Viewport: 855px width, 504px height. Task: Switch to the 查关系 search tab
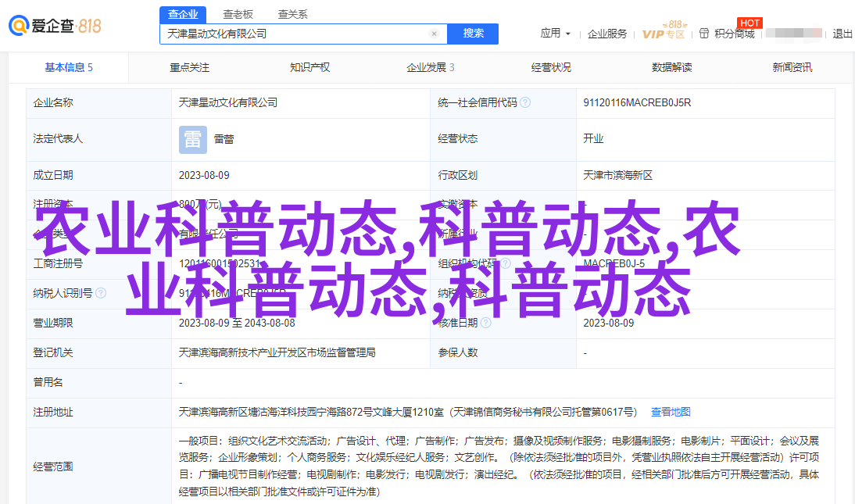pyautogui.click(x=293, y=15)
